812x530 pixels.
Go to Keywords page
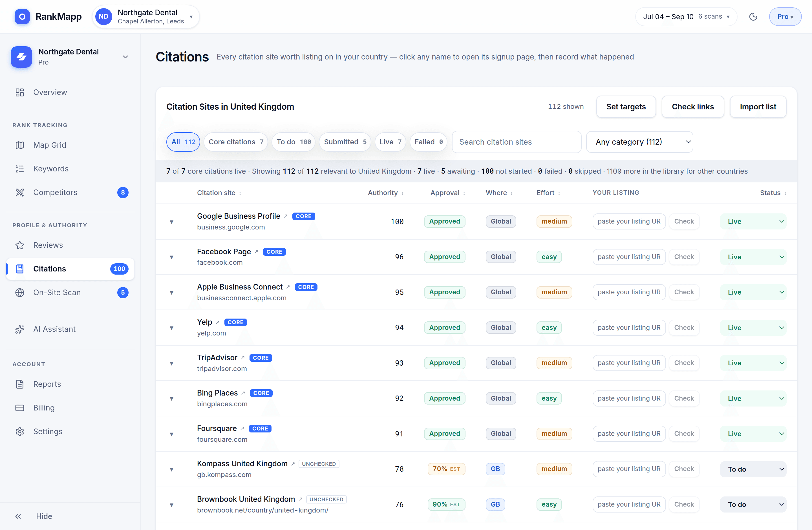[x=70, y=169]
